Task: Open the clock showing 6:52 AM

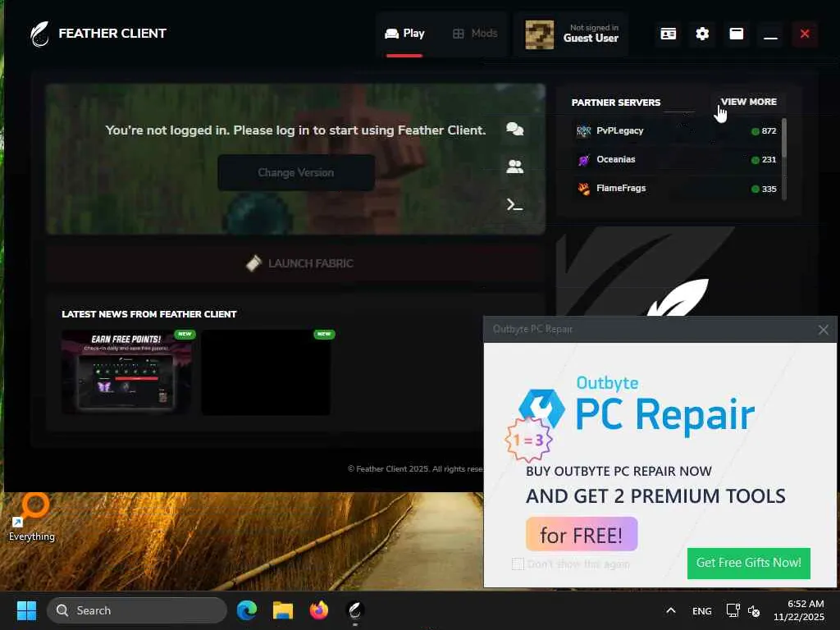Action: 798,610
